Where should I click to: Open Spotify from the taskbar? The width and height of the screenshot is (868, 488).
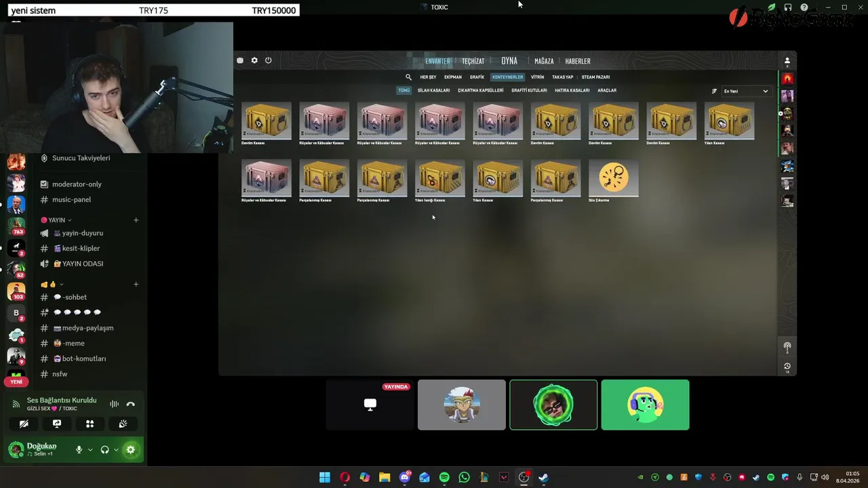point(444,477)
